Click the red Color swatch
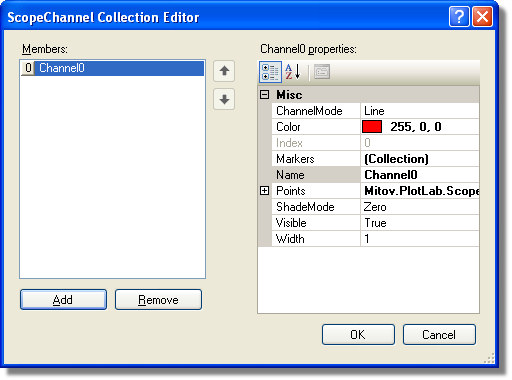512x380 pixels. (x=372, y=127)
